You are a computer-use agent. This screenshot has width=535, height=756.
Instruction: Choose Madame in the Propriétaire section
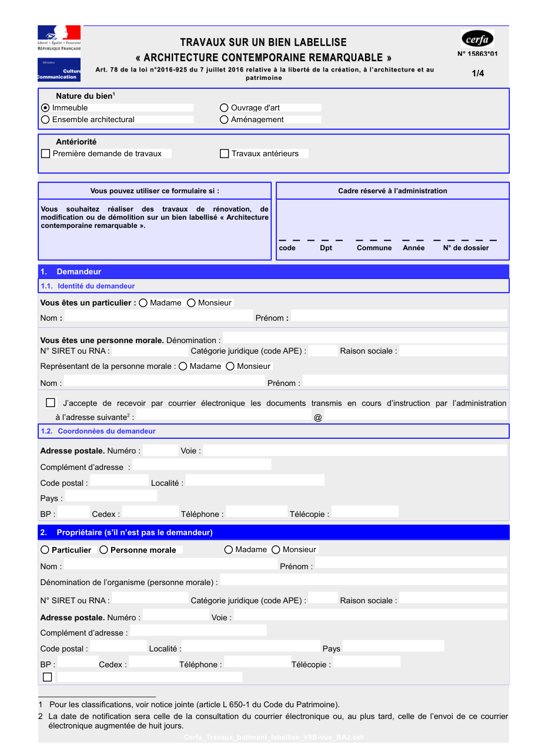click(x=229, y=550)
